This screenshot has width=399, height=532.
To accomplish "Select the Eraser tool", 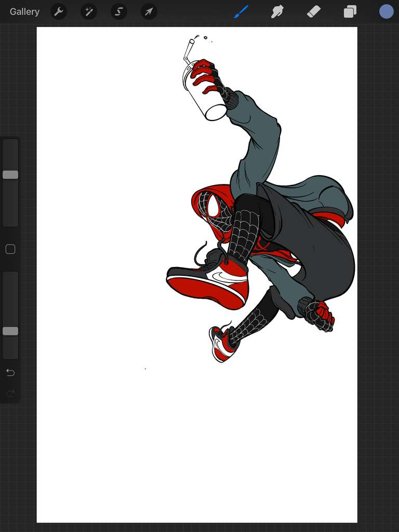I will [314, 12].
